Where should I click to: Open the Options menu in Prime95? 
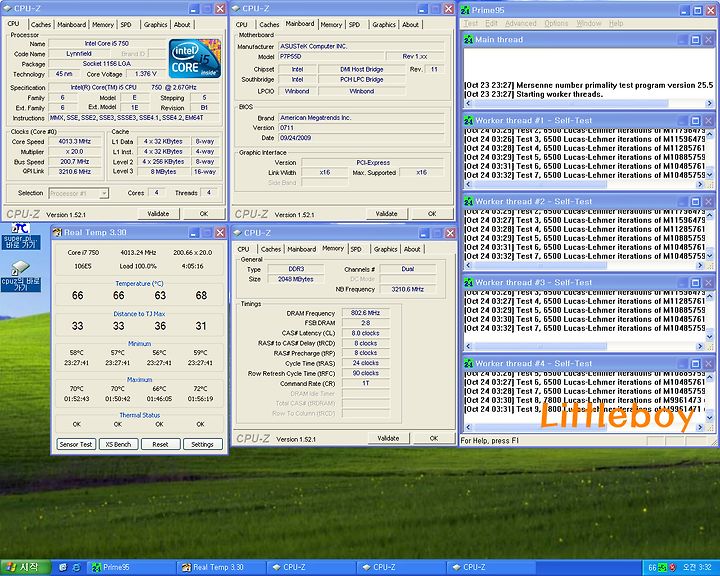556,23
